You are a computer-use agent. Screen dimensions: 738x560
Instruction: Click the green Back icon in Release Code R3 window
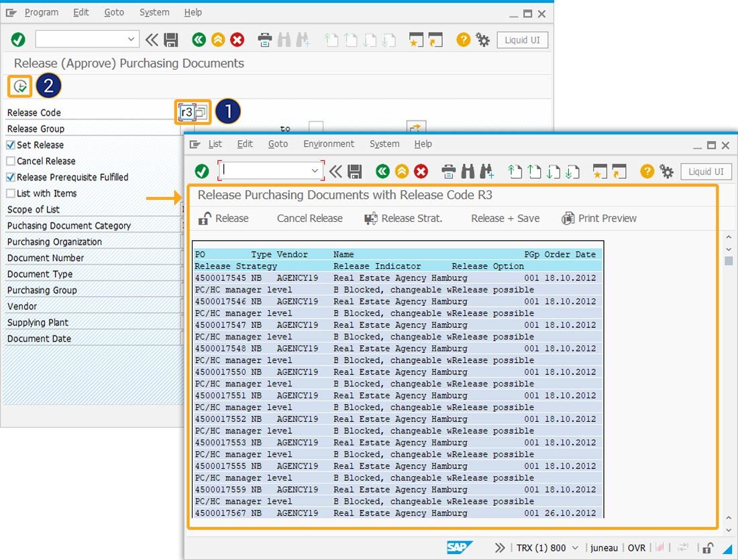[x=382, y=171]
